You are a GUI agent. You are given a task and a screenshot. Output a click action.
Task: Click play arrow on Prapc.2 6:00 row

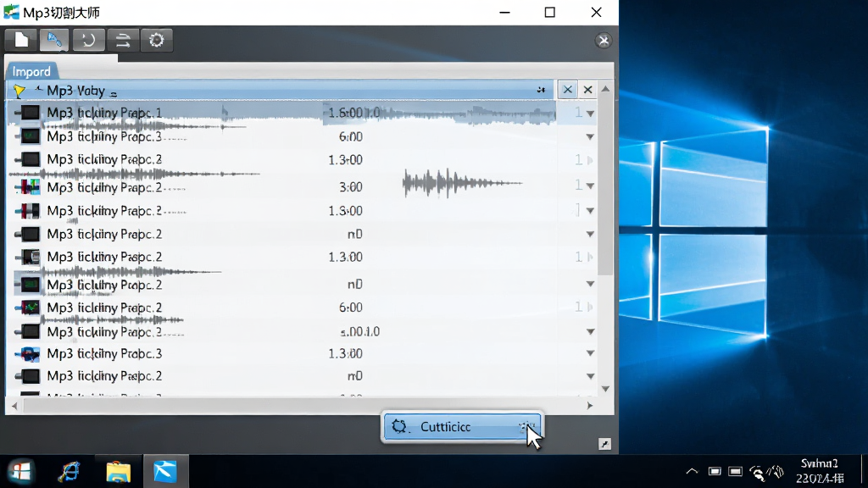tap(590, 307)
